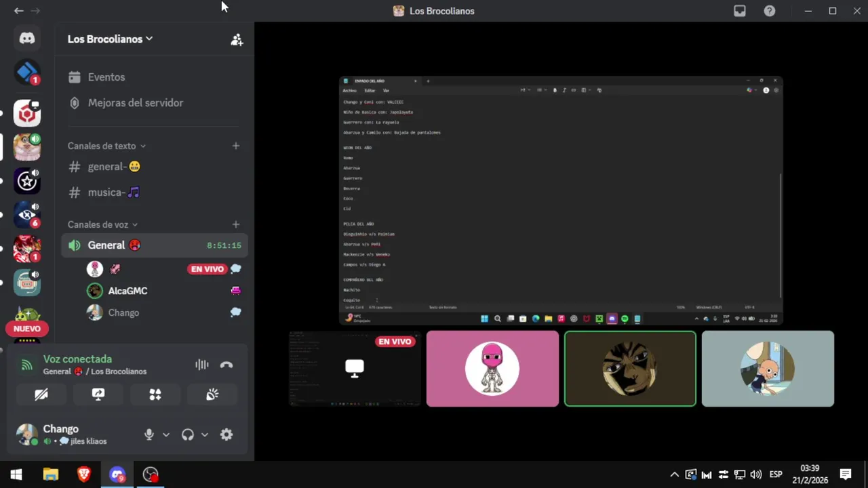The image size is (868, 488).
Task: Open the musica text channel
Action: click(x=155, y=192)
